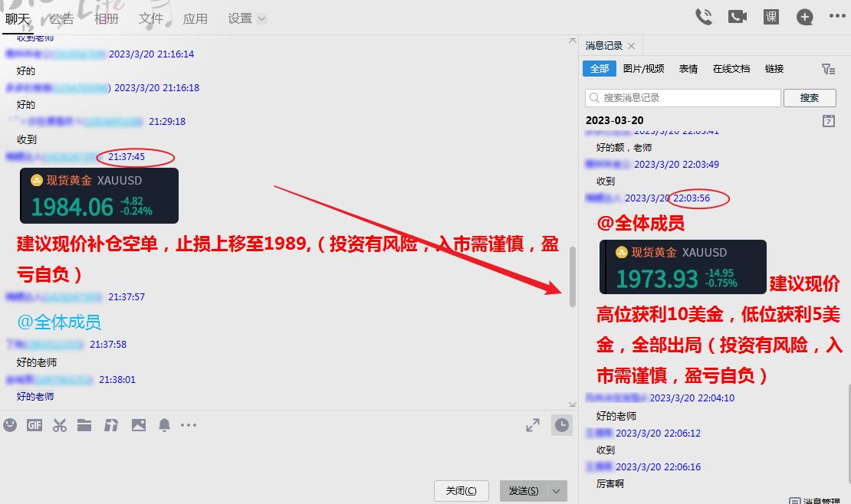Click the magnifier in the record search box
The height and width of the screenshot is (504, 851).
(x=594, y=97)
